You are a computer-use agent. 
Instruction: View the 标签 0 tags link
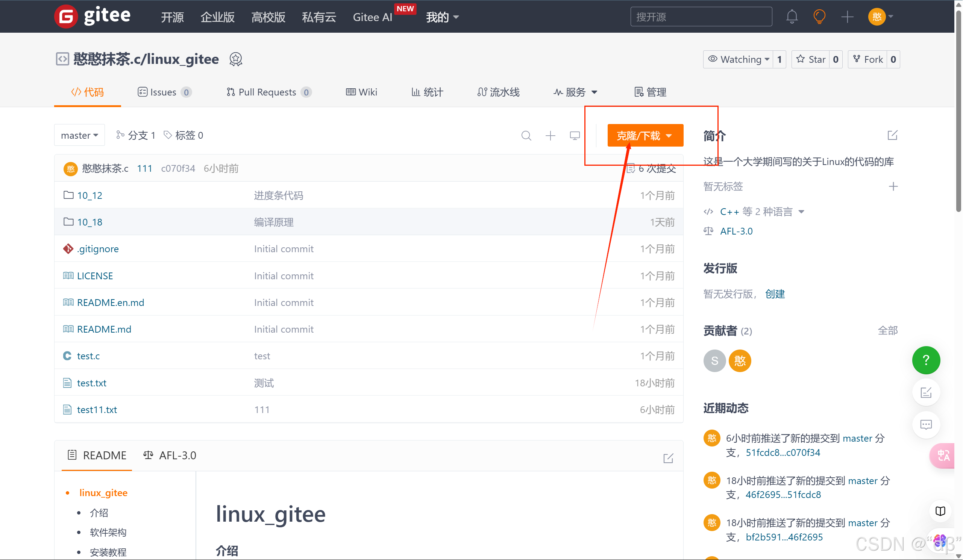coord(184,135)
